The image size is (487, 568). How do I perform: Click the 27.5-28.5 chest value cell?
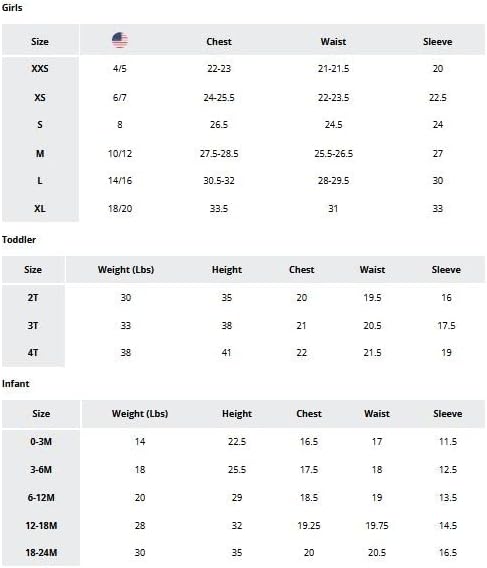[x=219, y=154]
